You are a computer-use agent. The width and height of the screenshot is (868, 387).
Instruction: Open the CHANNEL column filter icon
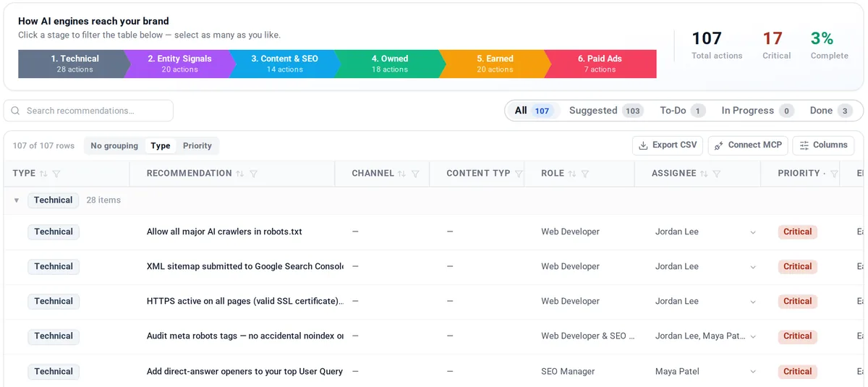415,174
